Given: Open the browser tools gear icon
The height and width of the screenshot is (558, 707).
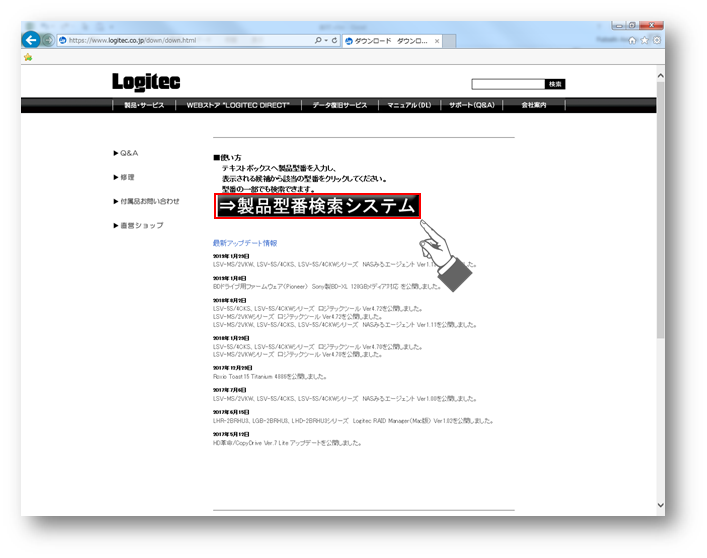Looking at the screenshot, I should (x=657, y=40).
